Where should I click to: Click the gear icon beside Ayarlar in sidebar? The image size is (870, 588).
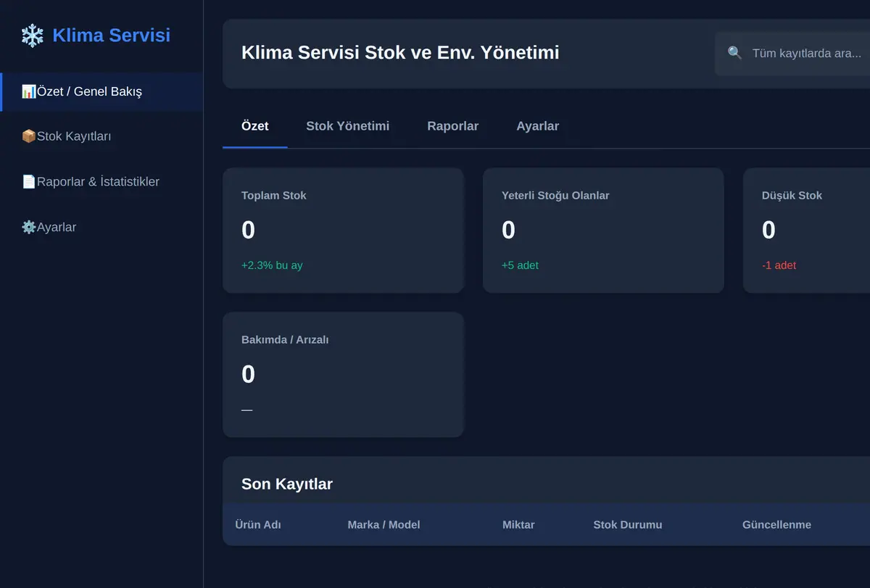click(x=29, y=227)
